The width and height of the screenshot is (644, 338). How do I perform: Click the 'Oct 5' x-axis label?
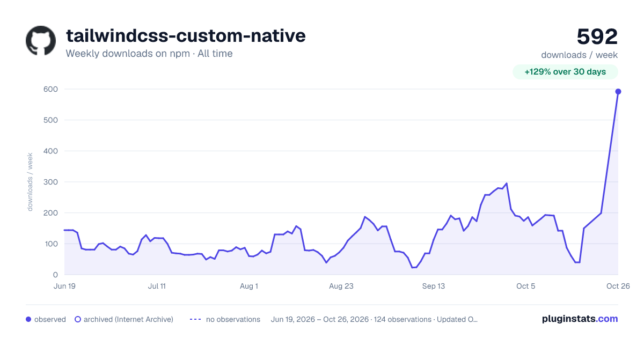[526, 286]
